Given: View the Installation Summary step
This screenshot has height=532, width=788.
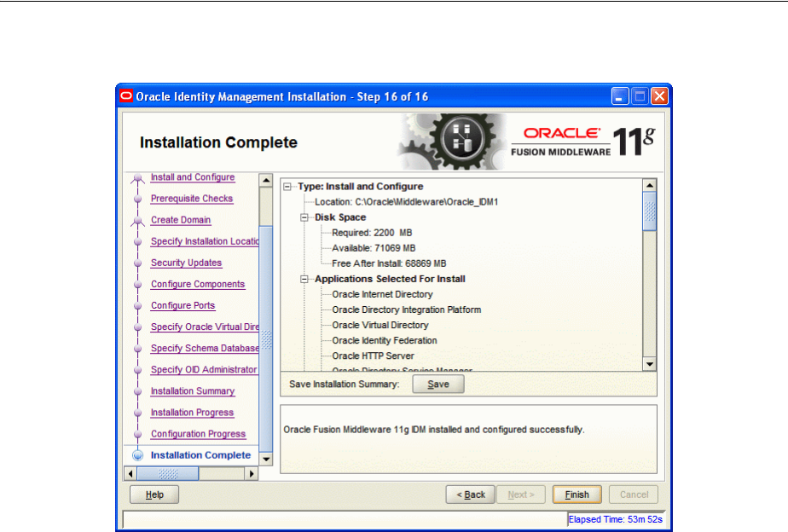Looking at the screenshot, I should tap(193, 390).
